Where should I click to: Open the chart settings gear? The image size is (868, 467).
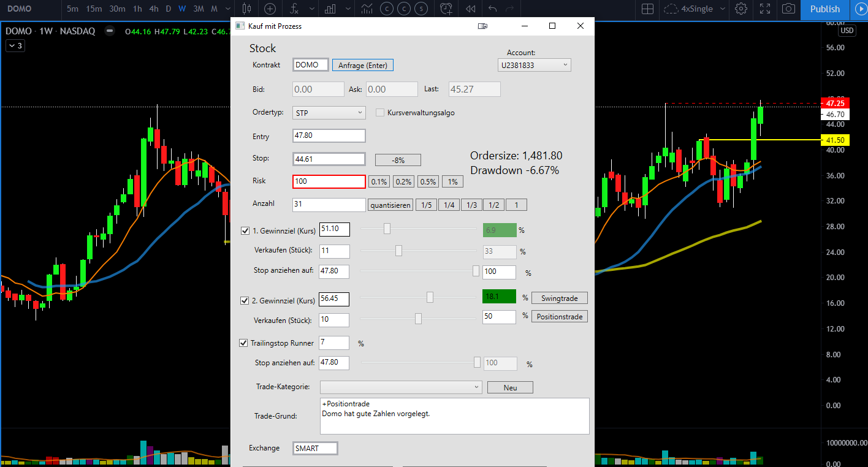[741, 9]
